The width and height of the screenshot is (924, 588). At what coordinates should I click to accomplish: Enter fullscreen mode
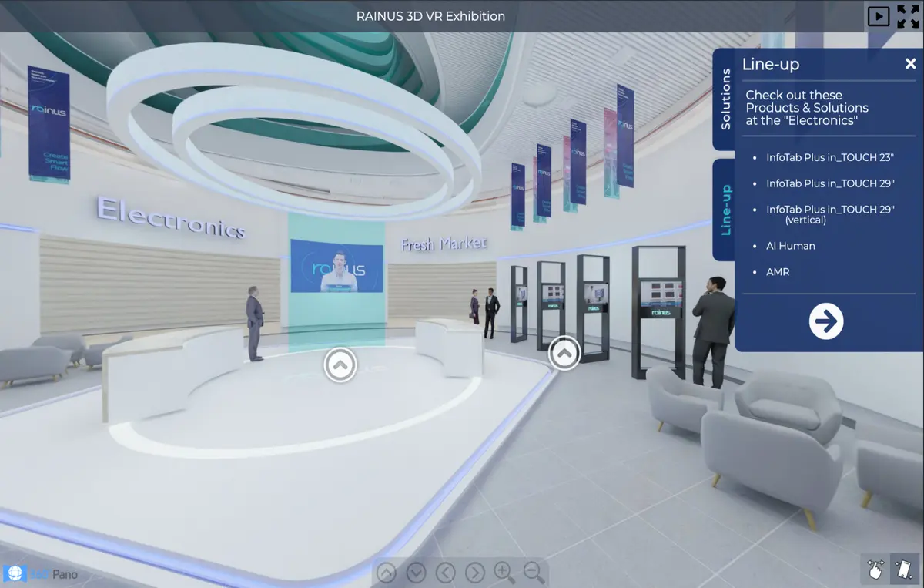[909, 16]
